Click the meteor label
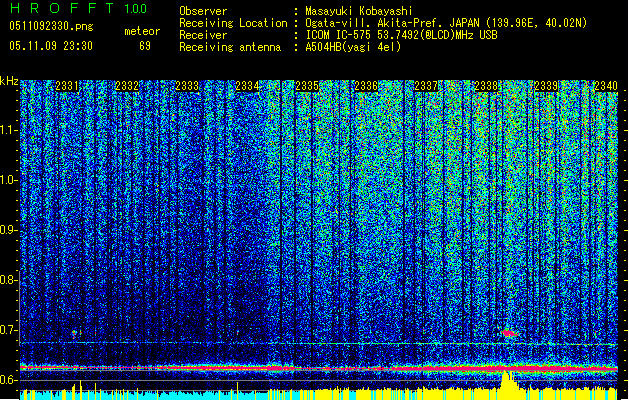Viewport: 629px width, 400px height. (142, 31)
